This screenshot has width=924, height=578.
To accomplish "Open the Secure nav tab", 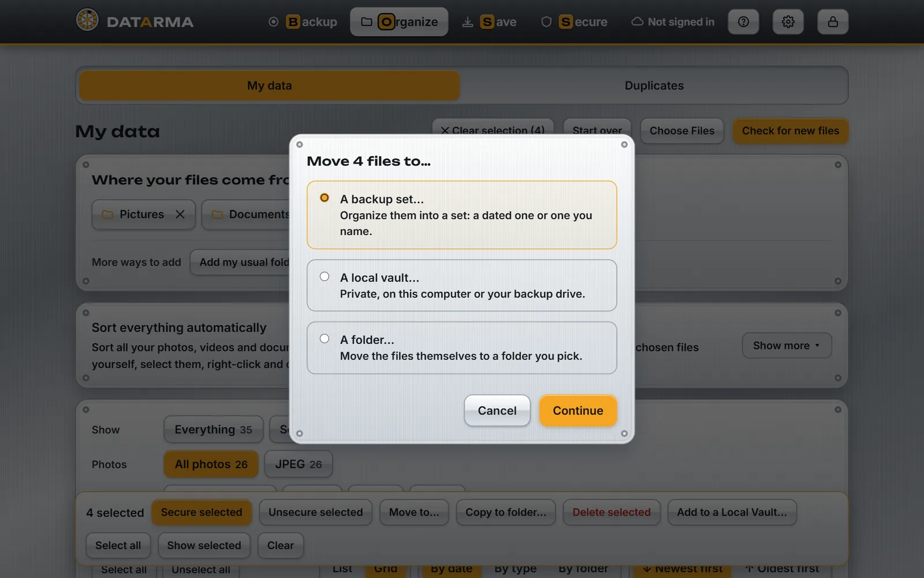I will click(x=574, y=22).
